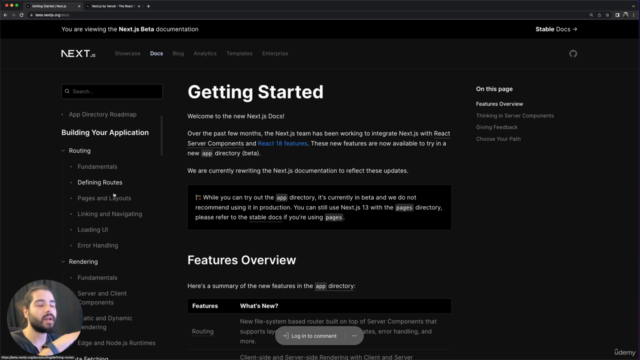Open Blog in the top navigation
The image size is (640, 360).
[178, 53]
